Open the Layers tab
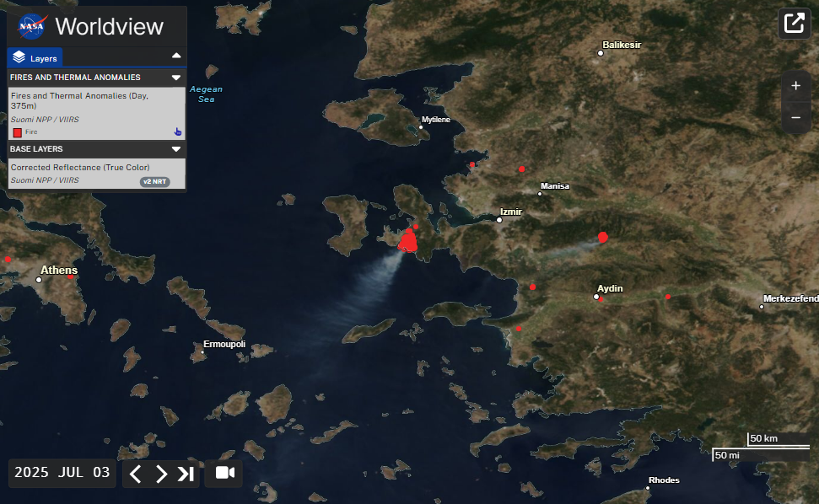 35,57
